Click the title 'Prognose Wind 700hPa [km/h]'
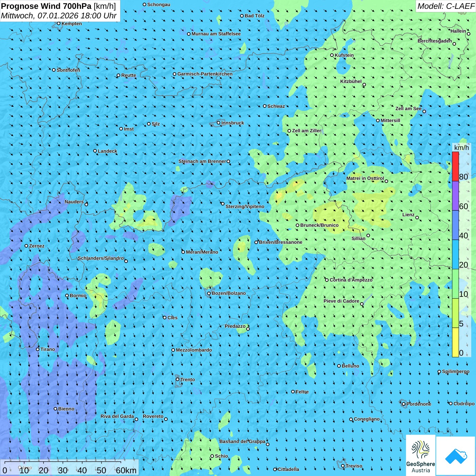The width and height of the screenshot is (476, 476). pos(58,6)
